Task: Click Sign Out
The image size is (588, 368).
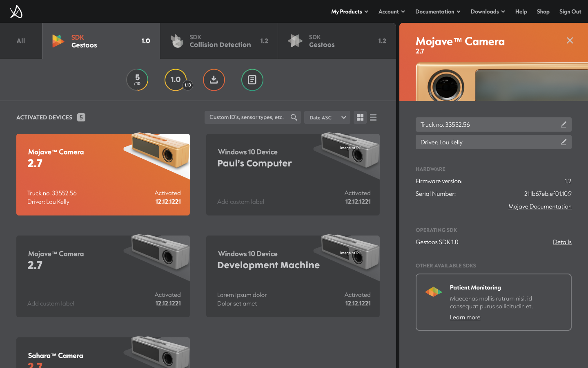Action: [x=570, y=11]
